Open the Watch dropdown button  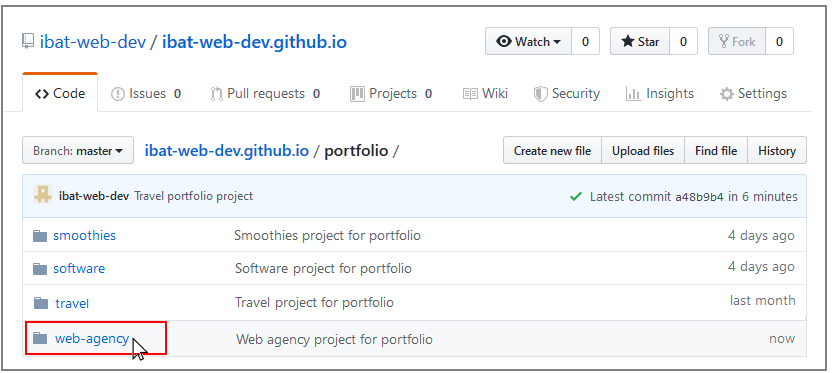[528, 42]
